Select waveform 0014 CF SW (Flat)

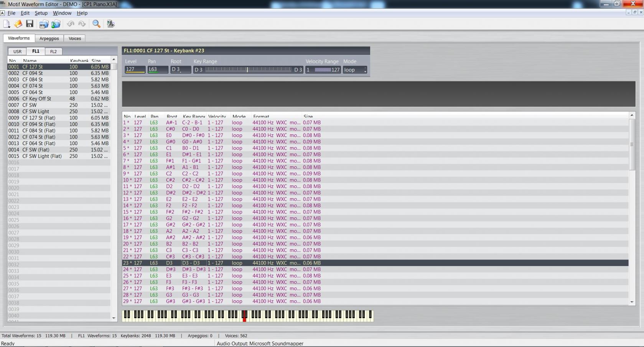pos(59,150)
